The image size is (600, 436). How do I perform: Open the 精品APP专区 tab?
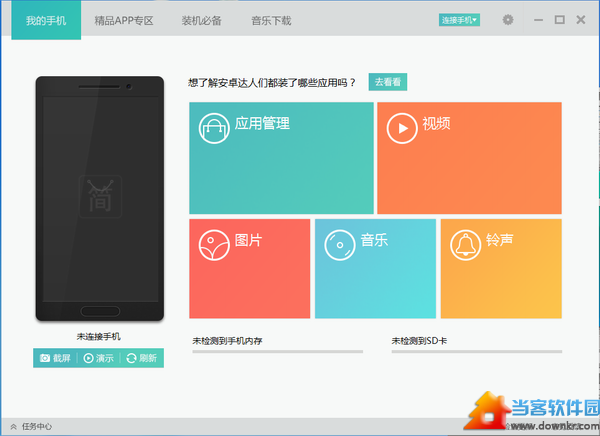click(124, 20)
